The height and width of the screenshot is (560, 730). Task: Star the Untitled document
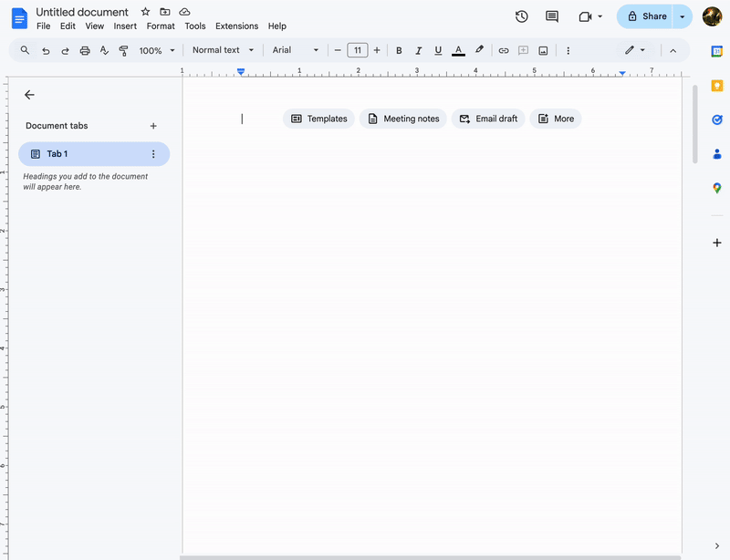click(145, 12)
